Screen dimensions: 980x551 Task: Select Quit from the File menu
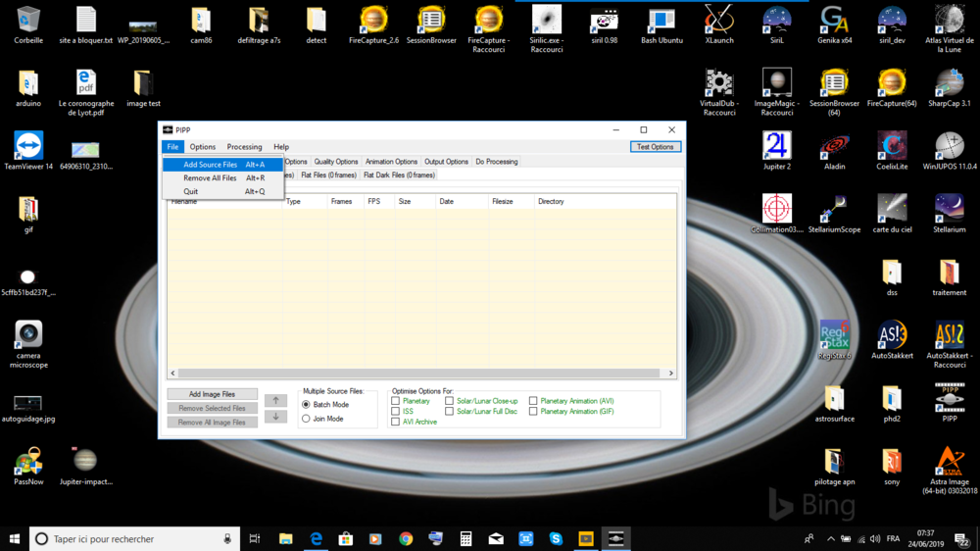click(x=223, y=191)
